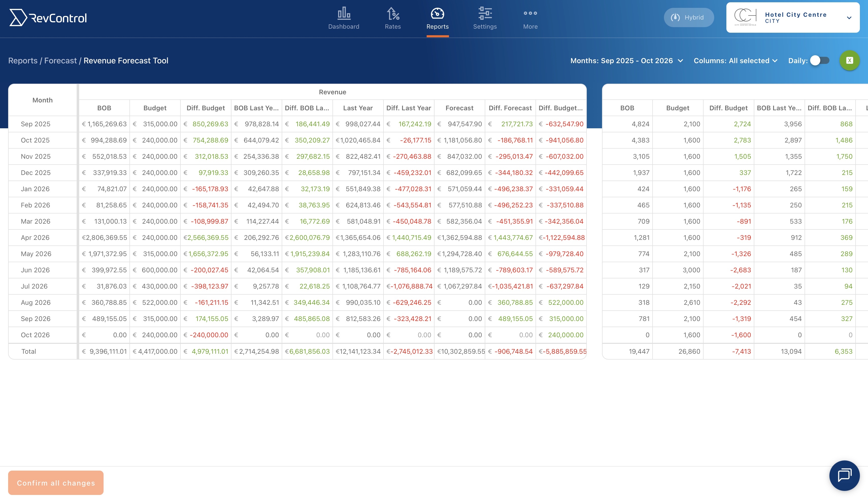Click the Diff. Budget column header

[x=205, y=108]
